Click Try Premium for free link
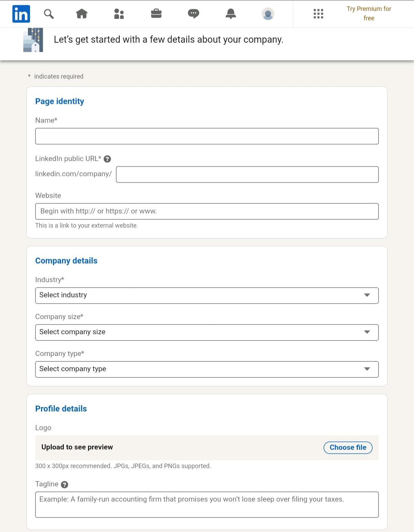The height and width of the screenshot is (532, 414). (369, 13)
